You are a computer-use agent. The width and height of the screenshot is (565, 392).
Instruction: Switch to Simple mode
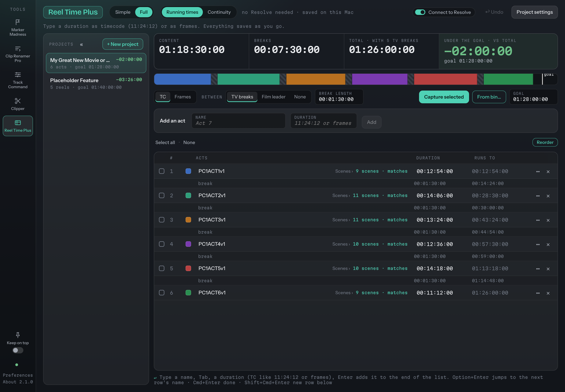(x=123, y=12)
